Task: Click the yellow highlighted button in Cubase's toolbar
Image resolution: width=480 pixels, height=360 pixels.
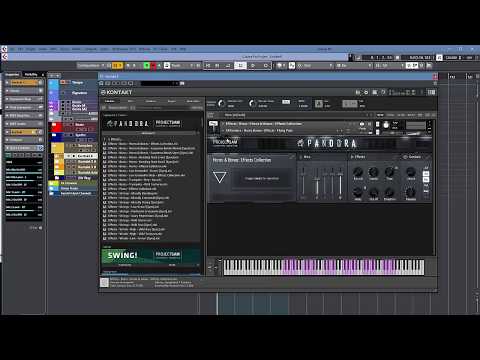Action: pos(117,66)
